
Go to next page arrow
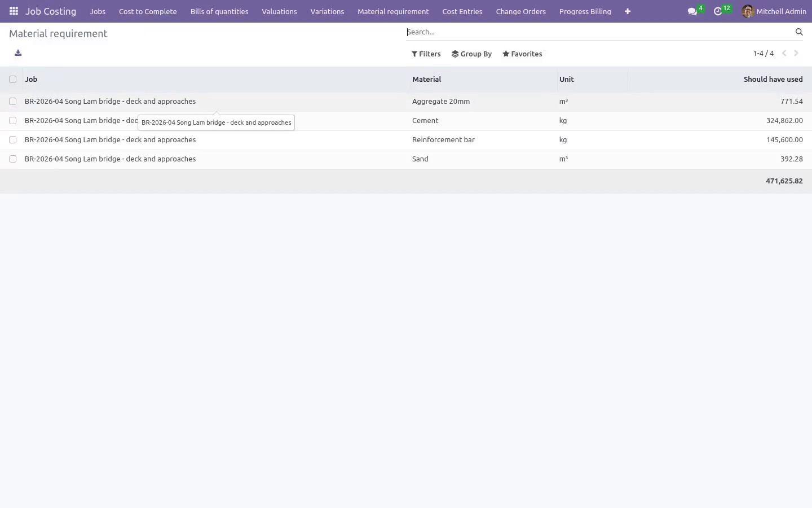point(796,54)
